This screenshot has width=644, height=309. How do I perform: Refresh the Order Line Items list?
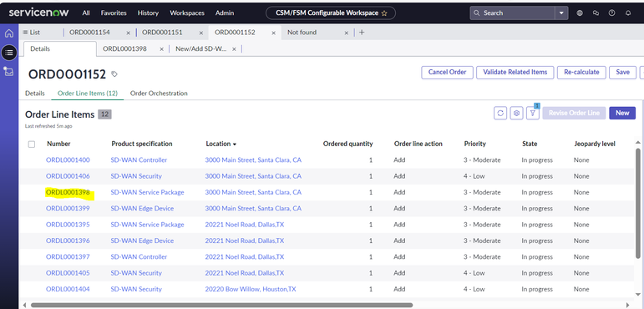tap(500, 113)
